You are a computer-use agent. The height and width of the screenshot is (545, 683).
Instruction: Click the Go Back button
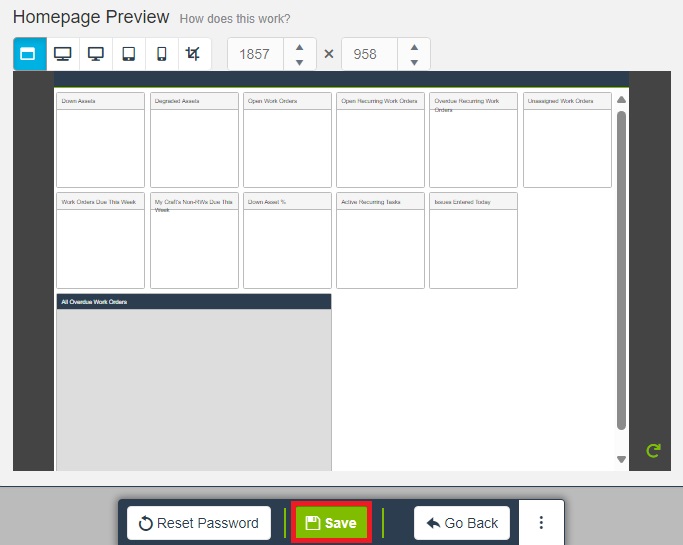462,523
